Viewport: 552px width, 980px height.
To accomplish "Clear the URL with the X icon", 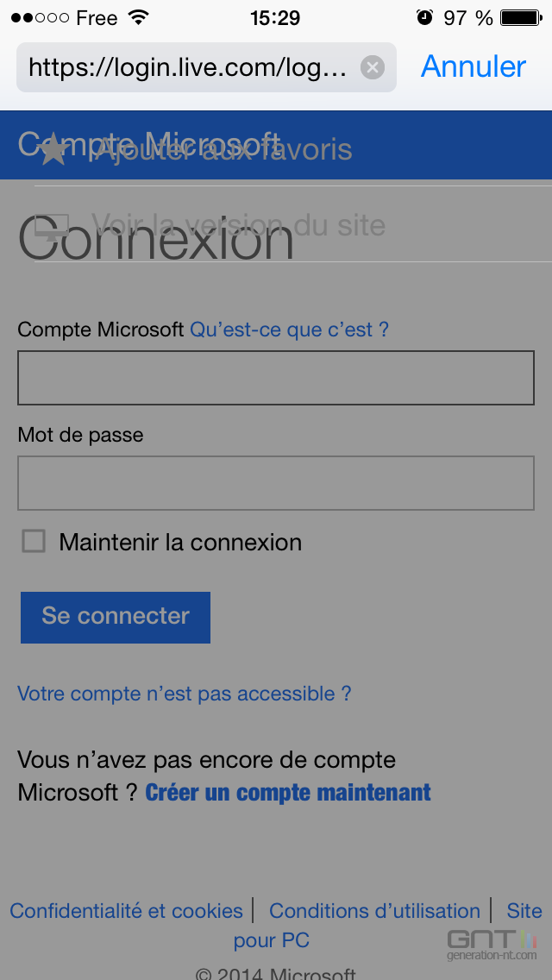I will point(372,67).
